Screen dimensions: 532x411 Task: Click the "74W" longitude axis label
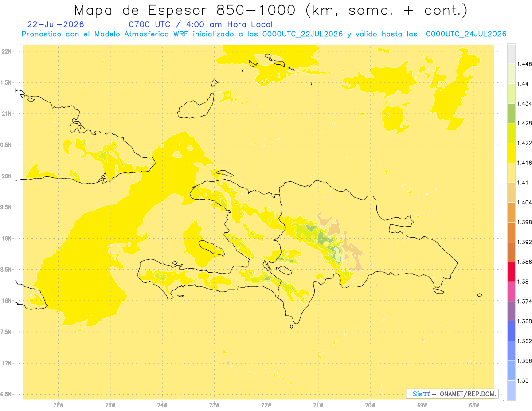pyautogui.click(x=162, y=405)
